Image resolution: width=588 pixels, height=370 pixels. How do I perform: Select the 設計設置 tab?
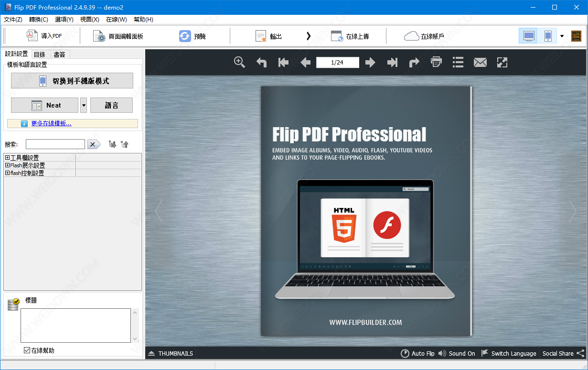coord(17,54)
